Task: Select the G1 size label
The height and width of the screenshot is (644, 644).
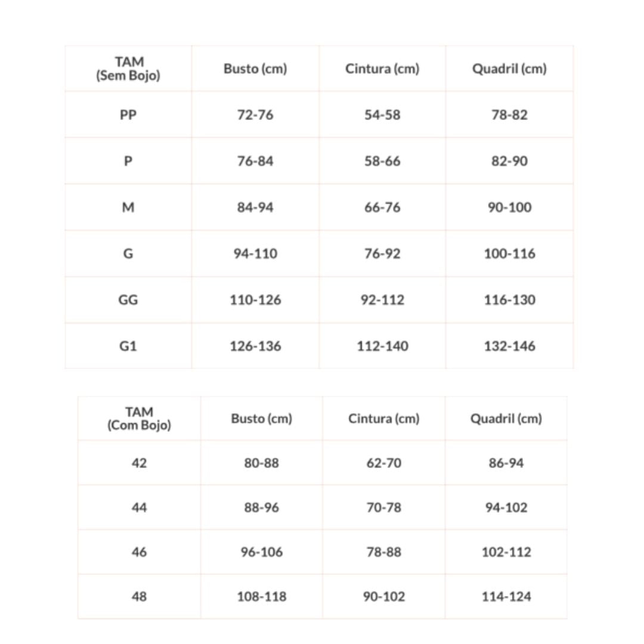Action: tap(128, 346)
